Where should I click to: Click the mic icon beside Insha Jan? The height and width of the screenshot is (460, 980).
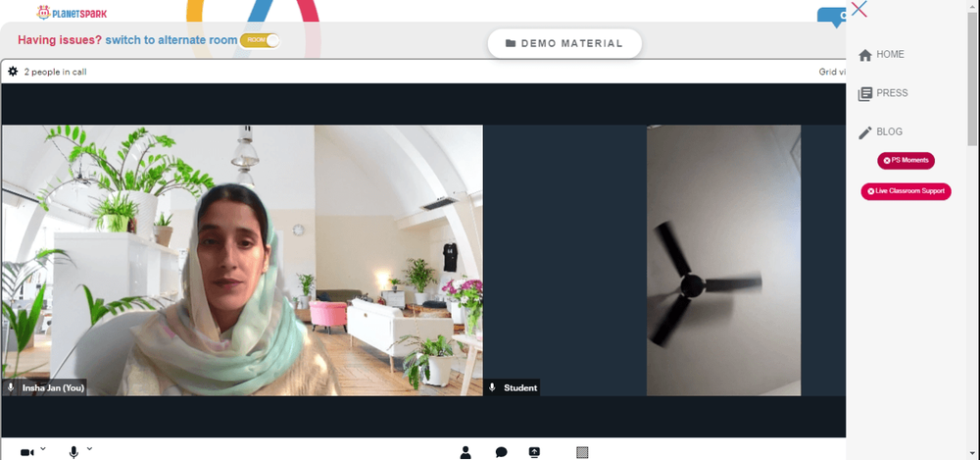tap(11, 387)
